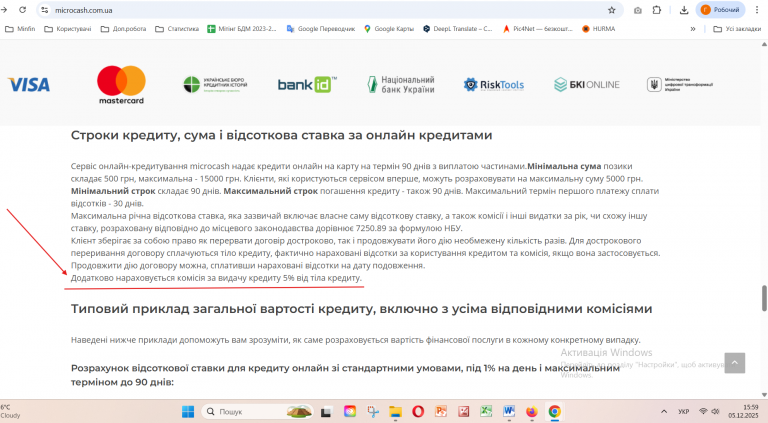Click the page vertical scrollbar thumb
Image resolution: width=768 pixels, height=423 pixels.
coord(764,298)
